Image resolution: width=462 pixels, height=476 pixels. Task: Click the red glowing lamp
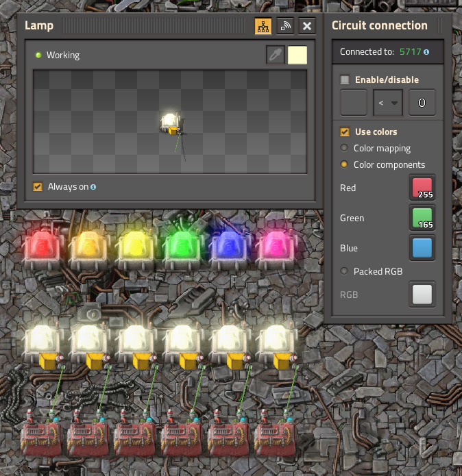tap(42, 249)
